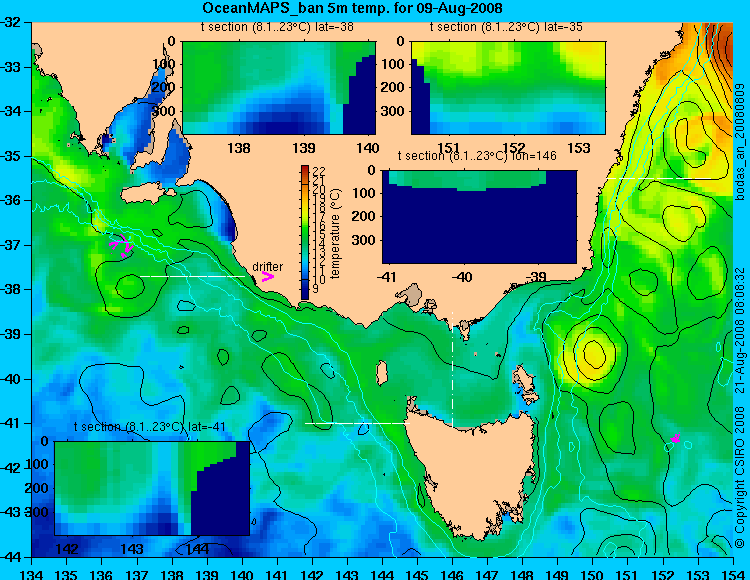The image size is (750, 580).
Task: Click the 'drifter' legend label
Action: pyautogui.click(x=267, y=266)
